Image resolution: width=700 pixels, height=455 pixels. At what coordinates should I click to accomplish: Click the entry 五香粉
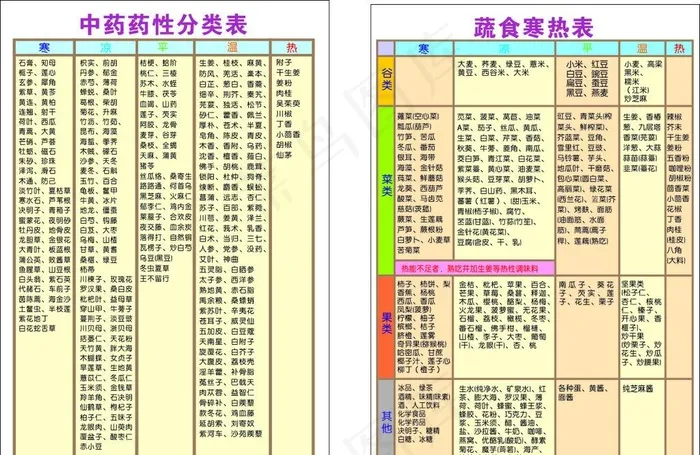(678, 158)
